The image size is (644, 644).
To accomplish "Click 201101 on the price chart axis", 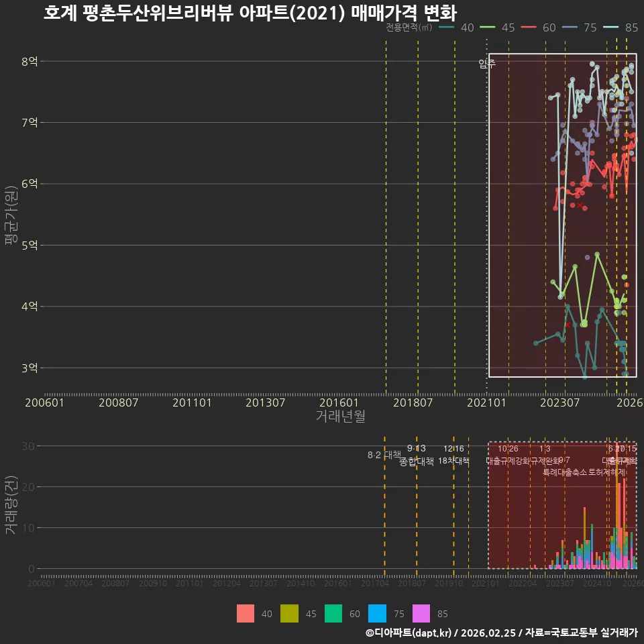I will [x=192, y=402].
